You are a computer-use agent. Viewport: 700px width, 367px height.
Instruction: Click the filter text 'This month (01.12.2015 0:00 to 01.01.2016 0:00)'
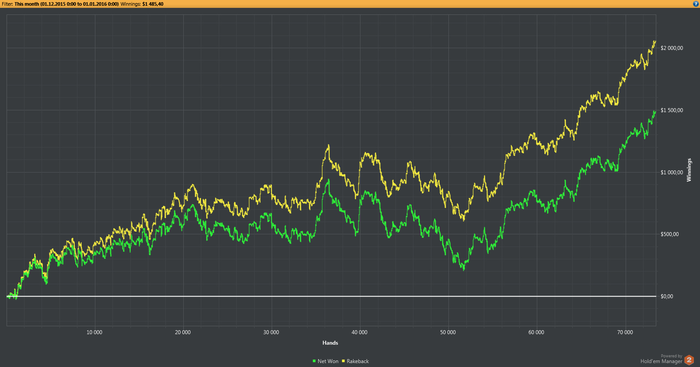[x=67, y=4]
